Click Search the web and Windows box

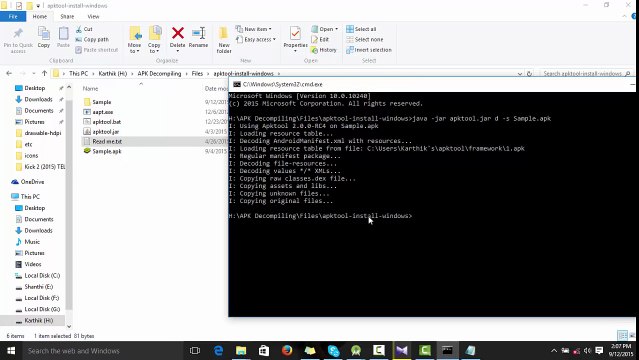coord(102,351)
